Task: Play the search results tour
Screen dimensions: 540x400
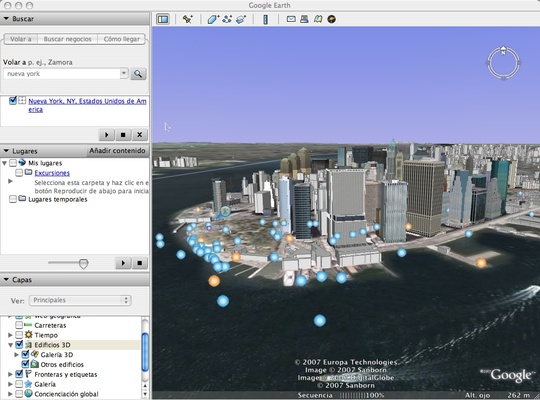Action: [106, 135]
